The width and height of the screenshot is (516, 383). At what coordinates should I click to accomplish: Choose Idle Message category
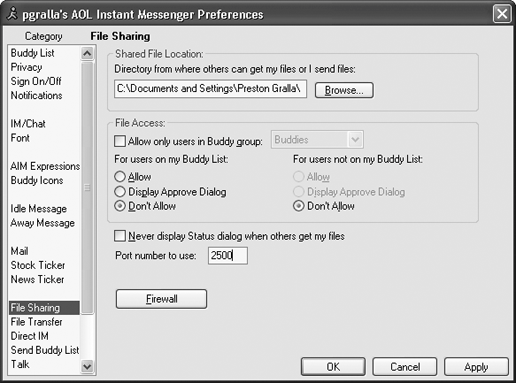pos(38,209)
